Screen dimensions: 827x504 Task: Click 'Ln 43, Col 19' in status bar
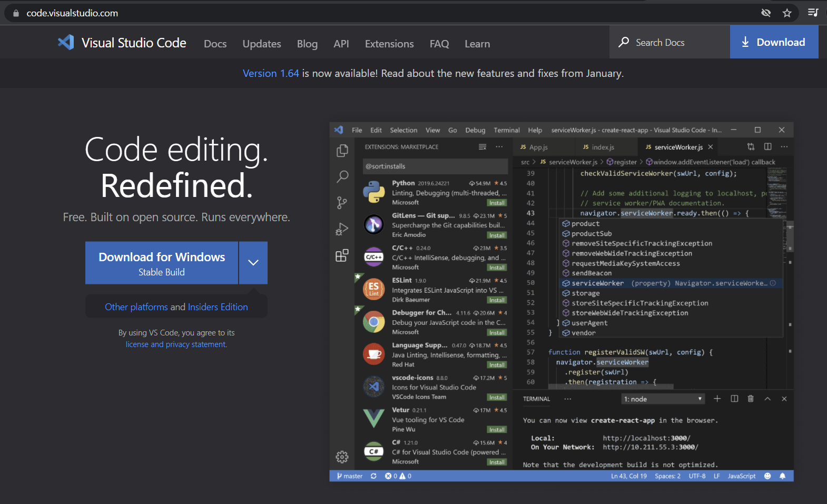point(629,476)
